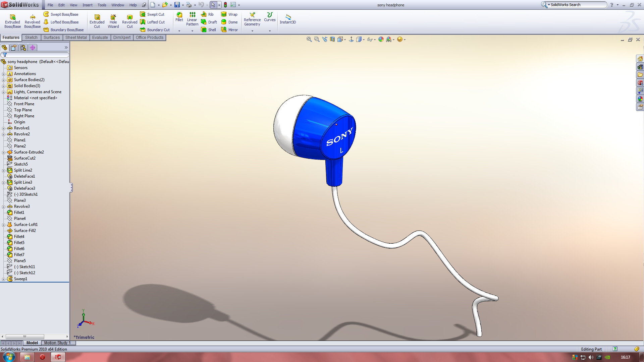
Task: Open the Curves flyout dropdown arrow
Action: click(x=270, y=31)
